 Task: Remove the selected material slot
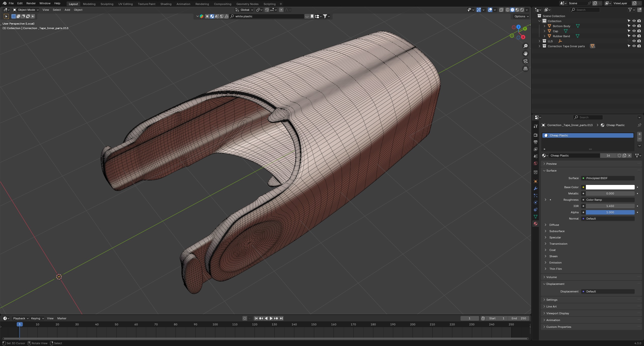(639, 139)
